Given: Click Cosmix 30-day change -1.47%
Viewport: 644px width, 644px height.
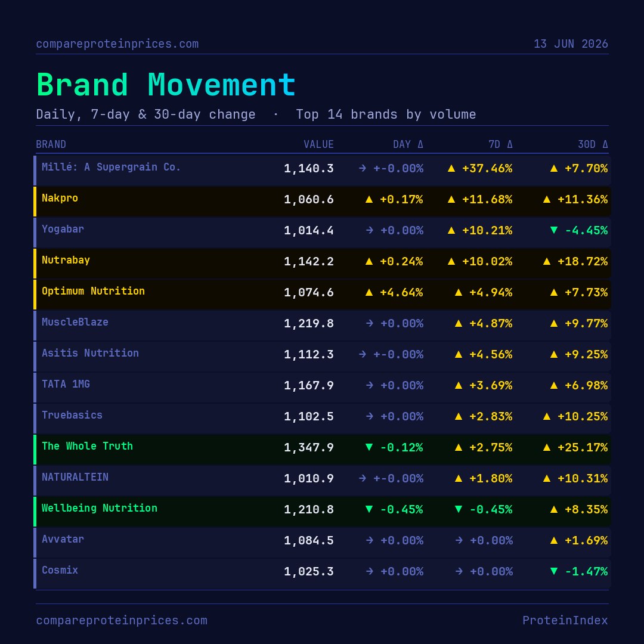Looking at the screenshot, I should (x=586, y=572).
